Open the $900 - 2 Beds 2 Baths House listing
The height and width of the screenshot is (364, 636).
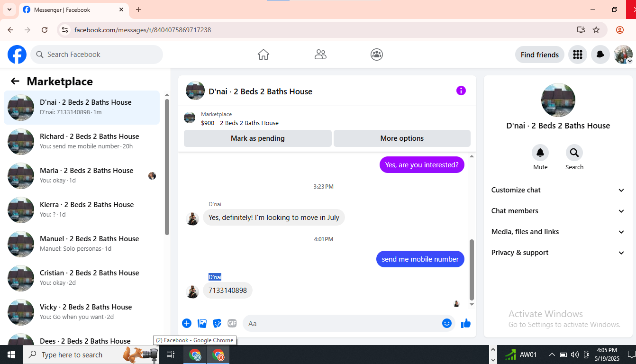pyautogui.click(x=240, y=123)
